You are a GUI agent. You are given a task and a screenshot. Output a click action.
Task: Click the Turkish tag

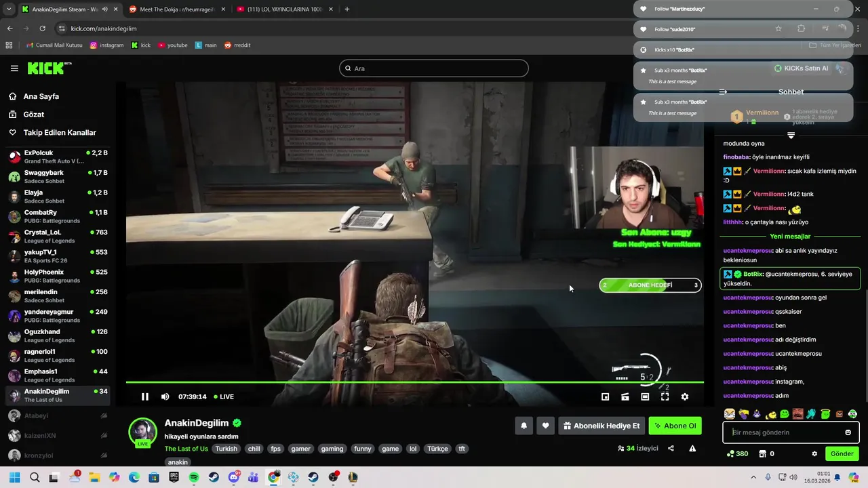226,449
